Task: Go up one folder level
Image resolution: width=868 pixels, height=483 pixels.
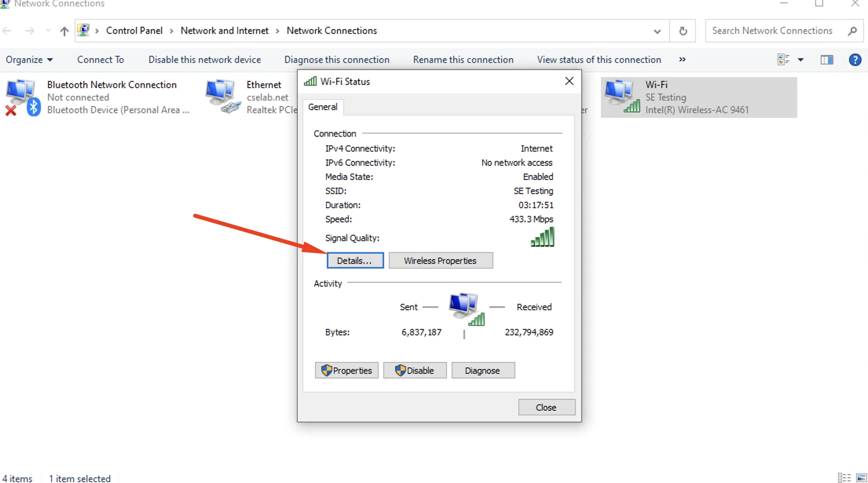Action: (64, 31)
